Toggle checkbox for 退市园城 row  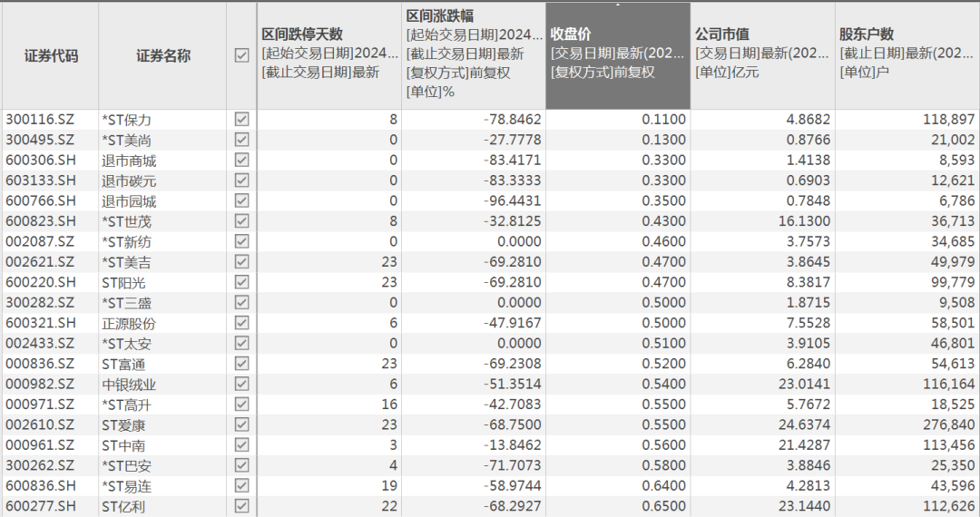coord(241,200)
